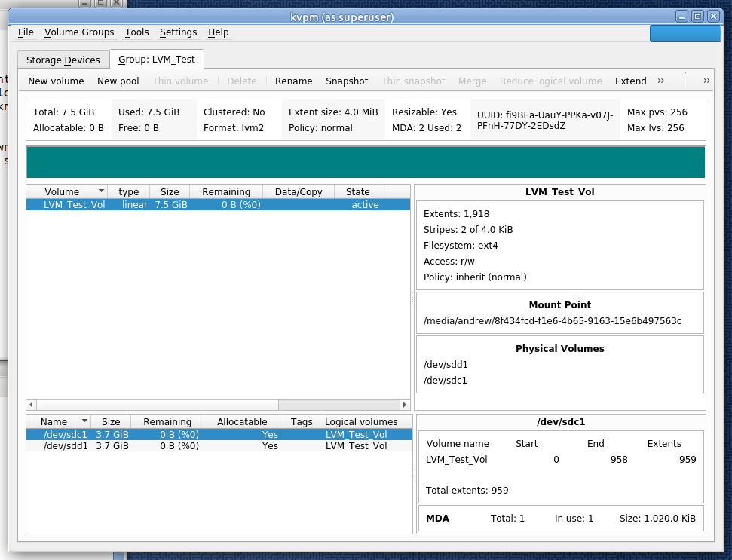Select the /dev/sdd1 physical volume row
Screen dimensions: 732x560
click(219, 446)
